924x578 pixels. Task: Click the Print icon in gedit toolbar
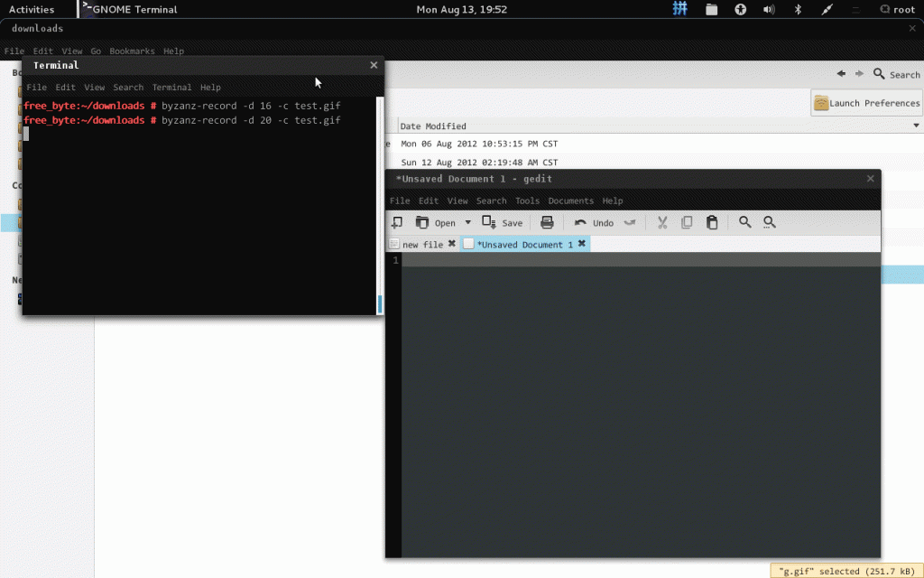(x=547, y=222)
